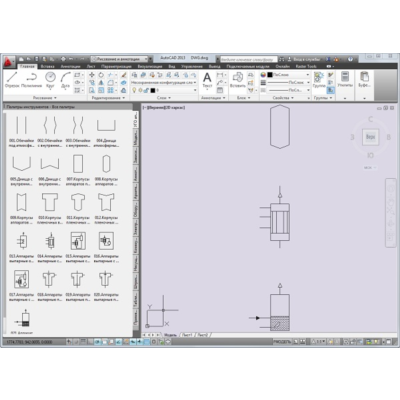The height and width of the screenshot is (400, 400).
Task: Click the Вставить block insert icon
Action: pos(238,80)
